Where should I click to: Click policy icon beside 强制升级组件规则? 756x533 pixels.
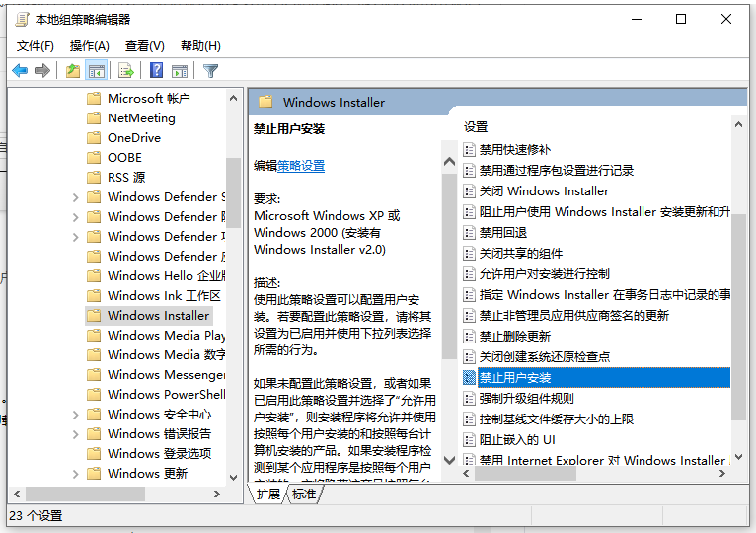469,399
